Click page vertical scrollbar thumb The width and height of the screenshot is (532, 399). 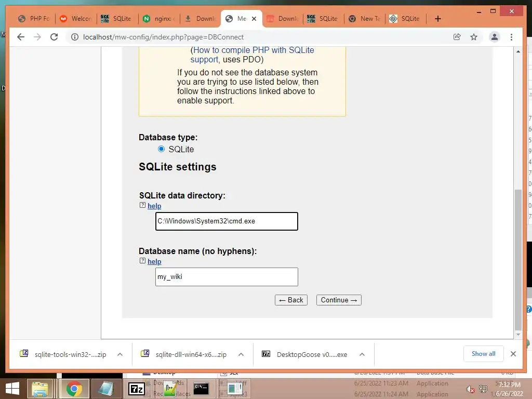(518, 260)
